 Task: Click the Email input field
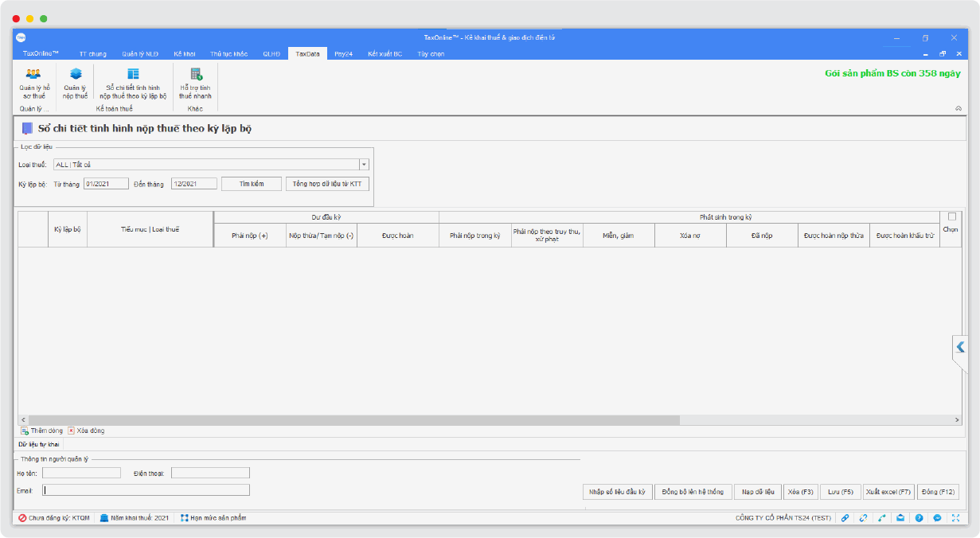146,490
